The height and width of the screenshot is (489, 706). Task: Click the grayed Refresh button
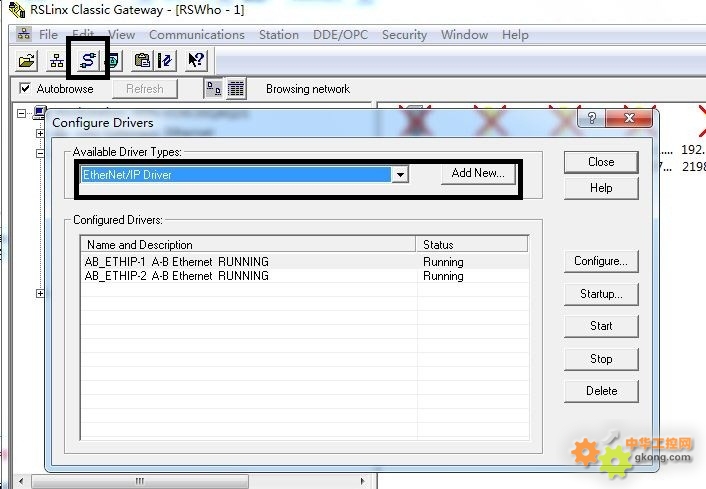(x=145, y=89)
